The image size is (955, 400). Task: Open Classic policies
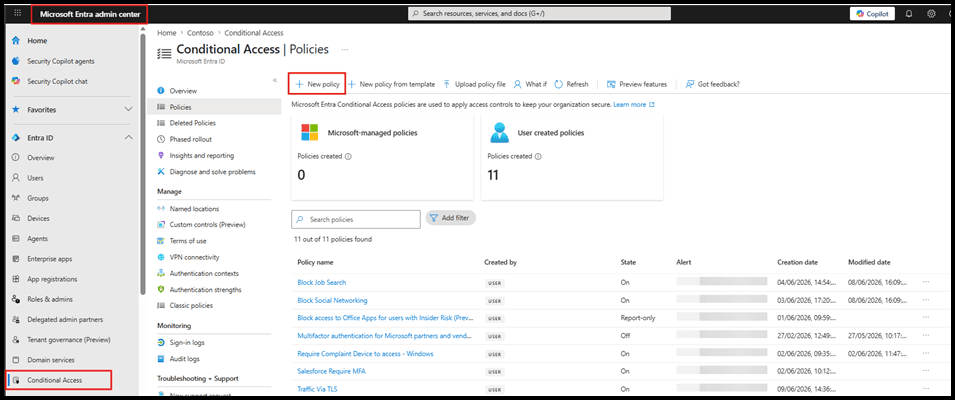click(x=191, y=304)
